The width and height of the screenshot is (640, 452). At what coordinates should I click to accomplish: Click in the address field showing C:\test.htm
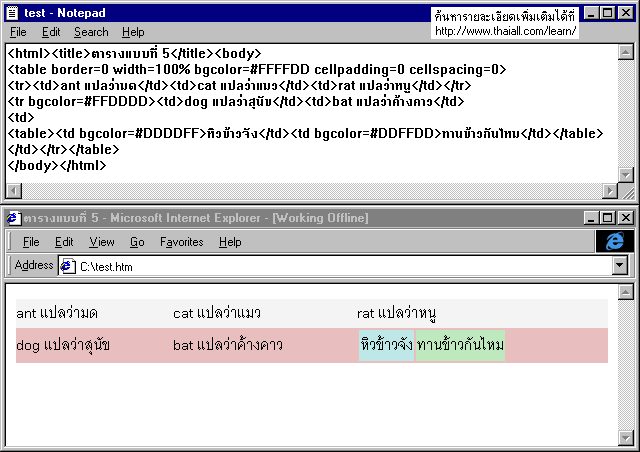340,266
